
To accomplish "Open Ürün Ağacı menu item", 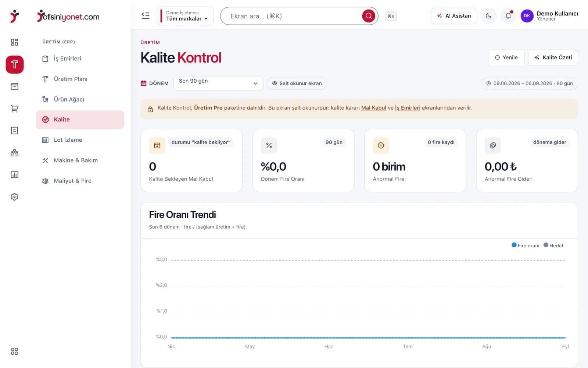I will (x=80, y=99).
